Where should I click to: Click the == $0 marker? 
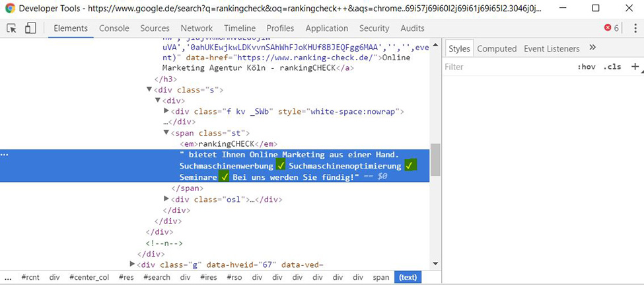376,177
